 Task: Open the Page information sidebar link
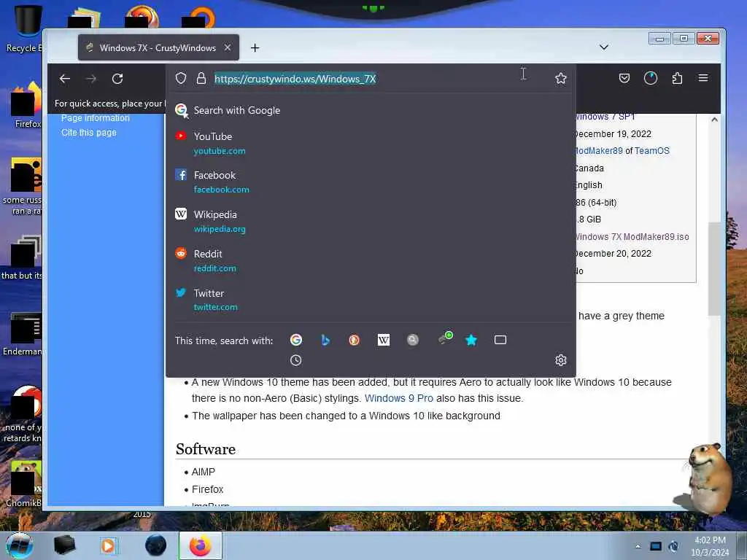pos(96,118)
